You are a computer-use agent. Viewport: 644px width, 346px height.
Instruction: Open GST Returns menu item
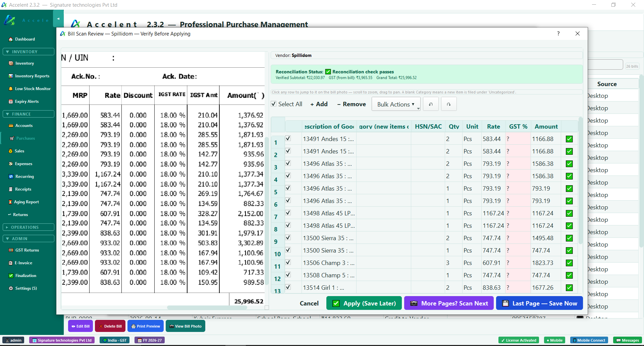[x=27, y=250]
